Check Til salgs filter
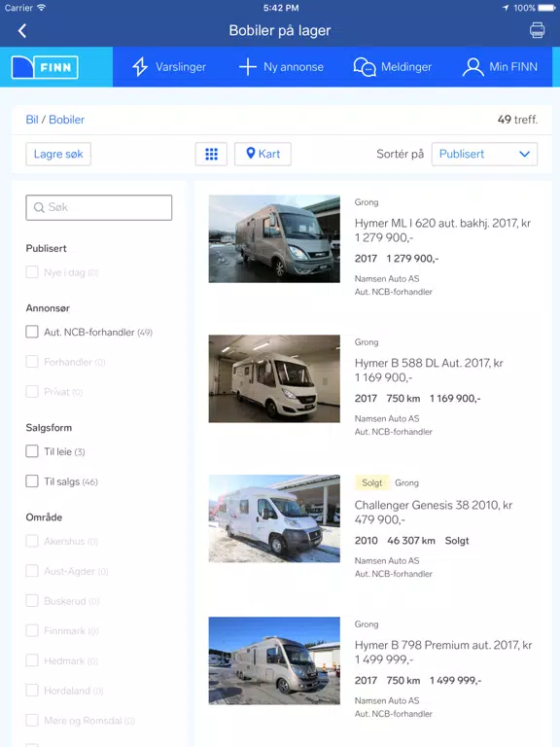 pos(32,481)
